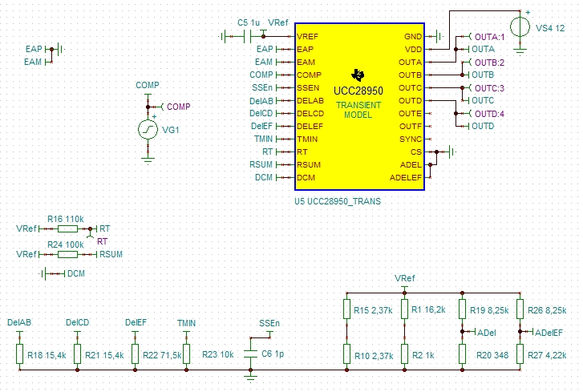Click the RSUM label beside R24

tap(111, 255)
